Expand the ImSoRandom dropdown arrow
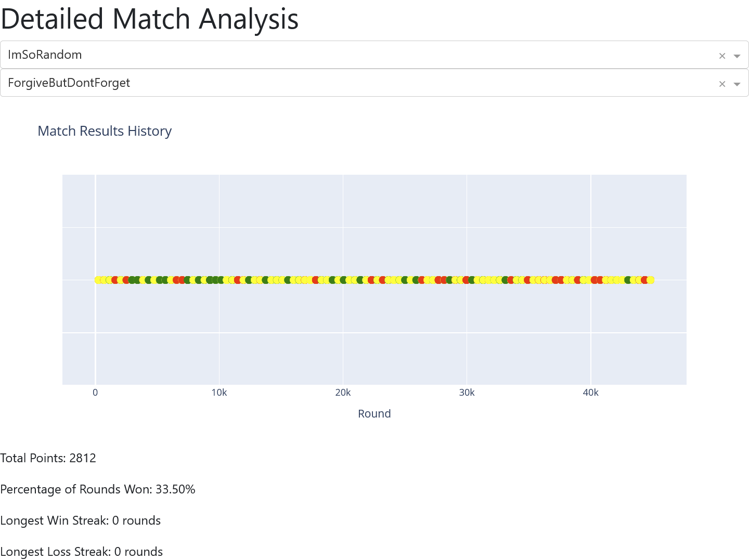This screenshot has width=749, height=560. click(737, 56)
